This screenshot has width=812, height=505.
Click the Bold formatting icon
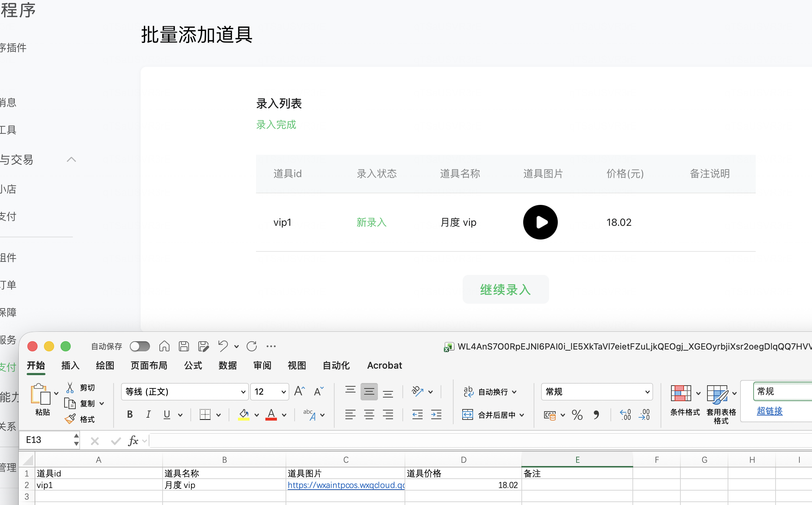[130, 414]
